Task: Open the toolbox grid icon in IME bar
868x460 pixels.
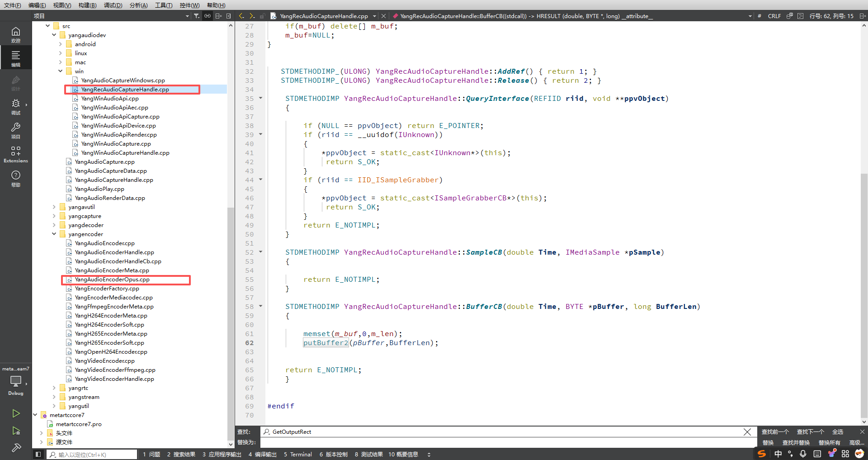Action: click(845, 454)
